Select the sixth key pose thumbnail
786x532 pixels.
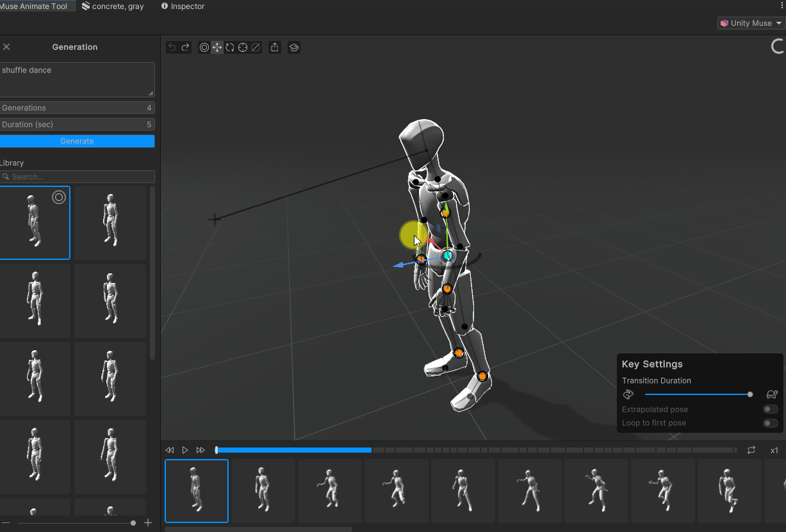pyautogui.click(x=530, y=491)
